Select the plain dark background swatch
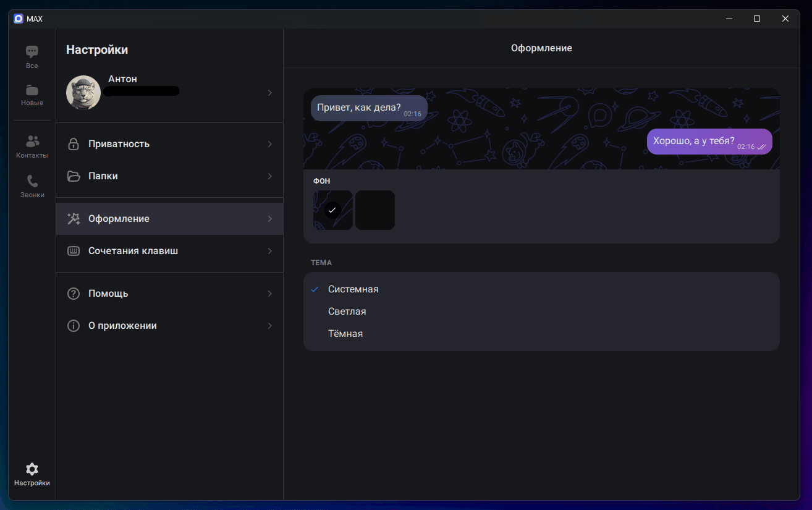This screenshot has width=812, height=510. (x=375, y=210)
